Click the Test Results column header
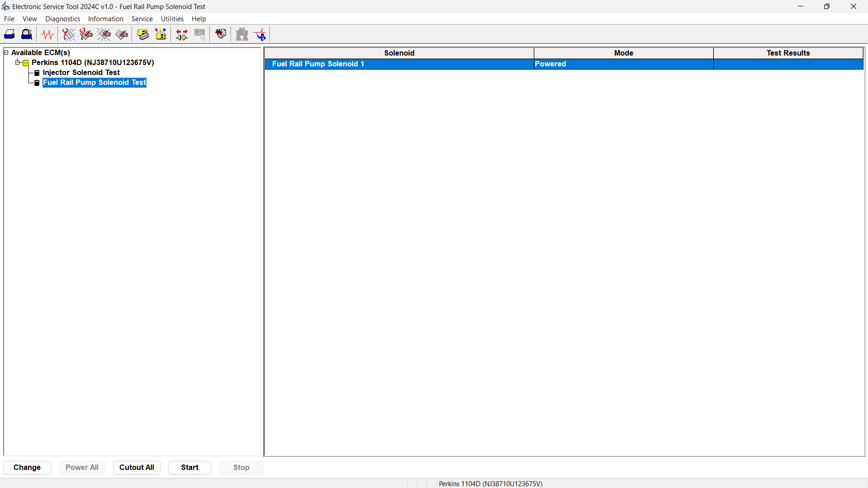This screenshot has height=488, width=868. (788, 53)
